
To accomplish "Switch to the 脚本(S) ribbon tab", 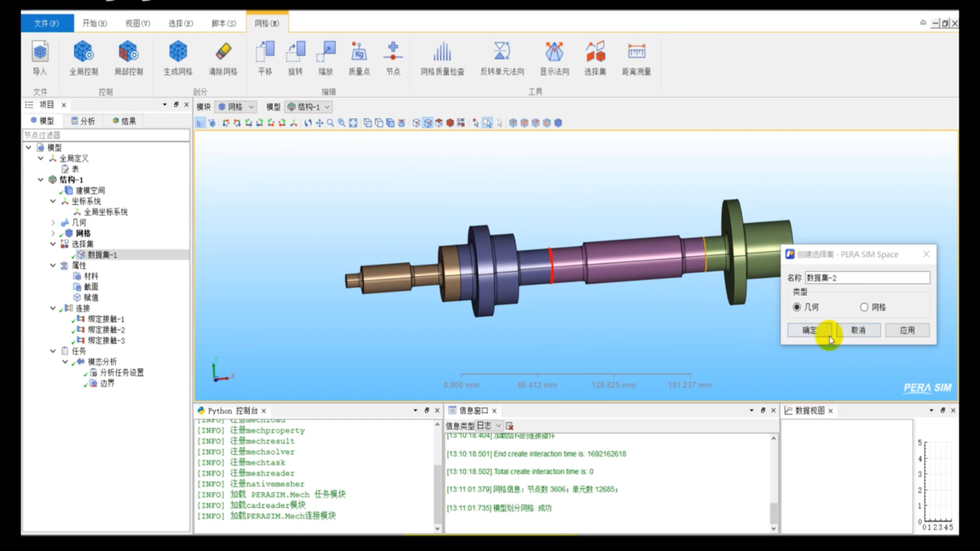I will pos(224,23).
